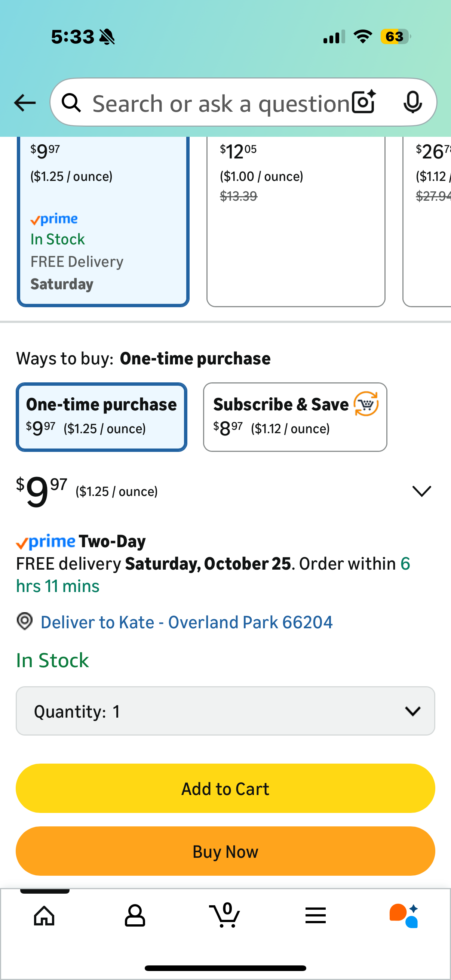Open the hamburger menu icon
The image size is (451, 980).
[315, 915]
